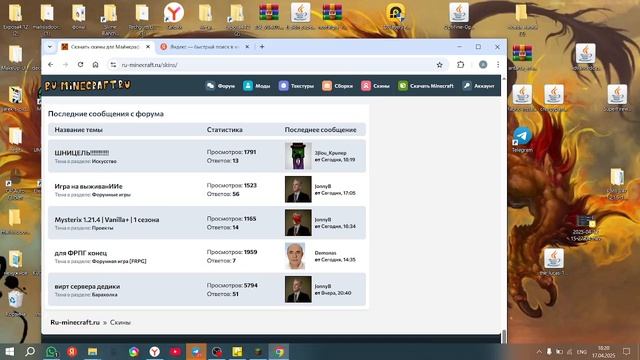
Task: Open the Mysterix 1.21.4 Vanilla+ topic
Action: pyautogui.click(x=107, y=220)
